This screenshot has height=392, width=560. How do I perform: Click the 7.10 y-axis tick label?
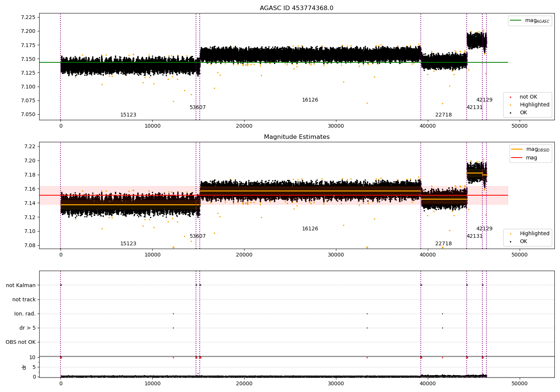click(x=29, y=231)
